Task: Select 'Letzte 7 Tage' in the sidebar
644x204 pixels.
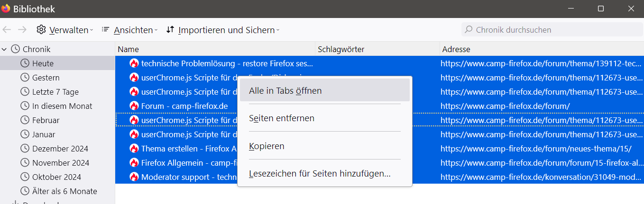Action: point(55,92)
